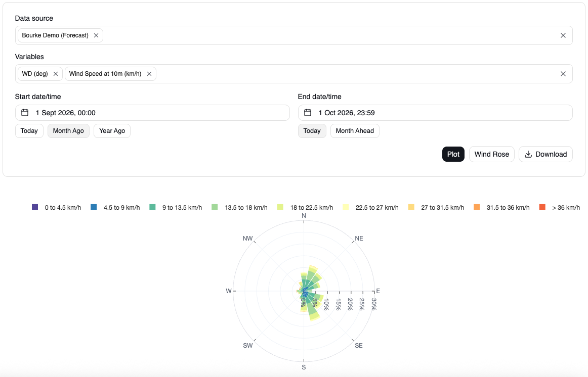
Task: Switch to the Wind Rose view
Action: (492, 154)
